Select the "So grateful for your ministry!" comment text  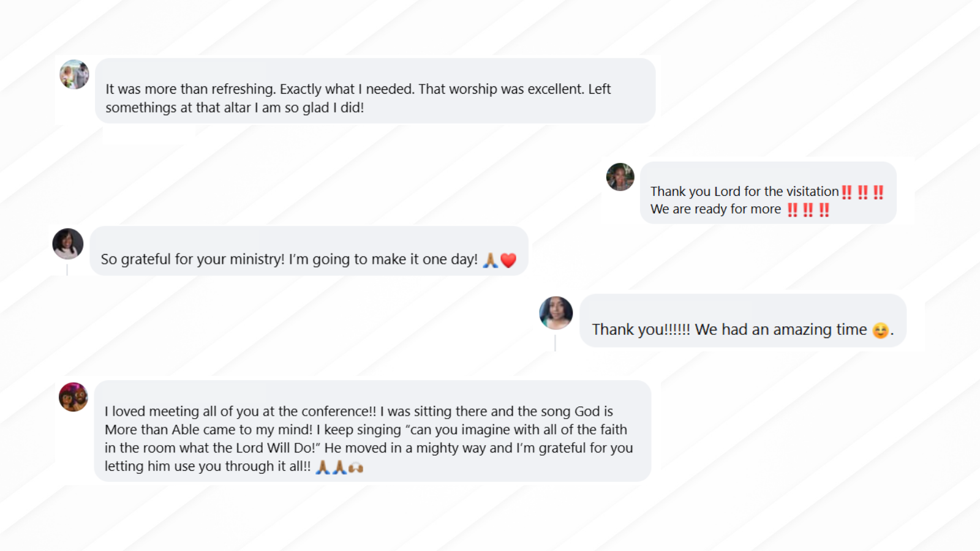click(x=289, y=260)
